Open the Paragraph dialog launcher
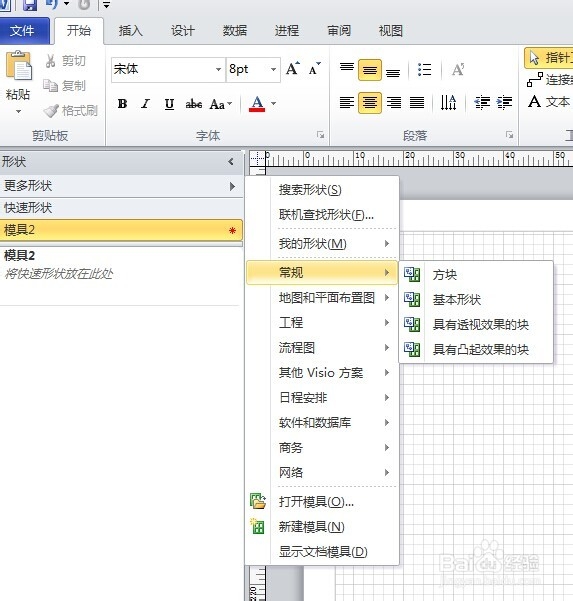The width and height of the screenshot is (573, 601). pyautogui.click(x=509, y=135)
